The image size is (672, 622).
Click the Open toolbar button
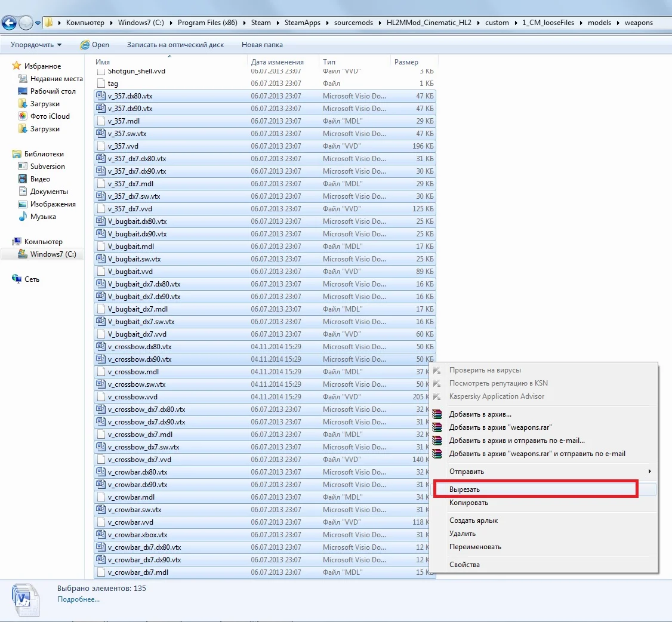tap(95, 45)
